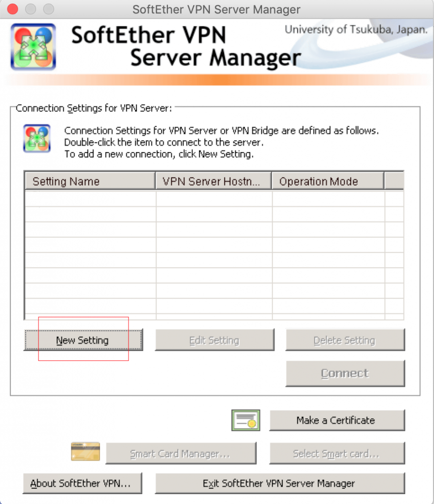The height and width of the screenshot is (504, 434).
Task: Click the Delete Setting button
Action: click(345, 340)
